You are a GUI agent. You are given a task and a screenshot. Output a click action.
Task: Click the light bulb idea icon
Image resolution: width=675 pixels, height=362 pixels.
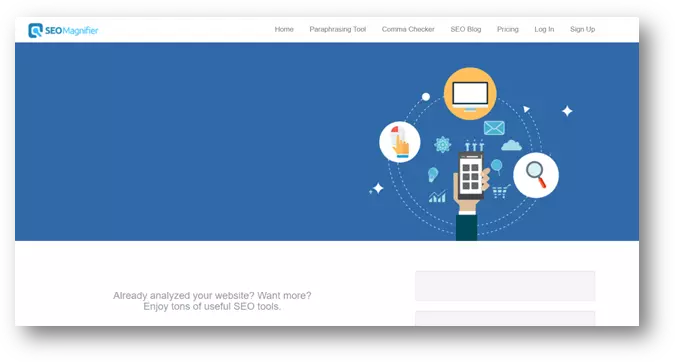433,174
